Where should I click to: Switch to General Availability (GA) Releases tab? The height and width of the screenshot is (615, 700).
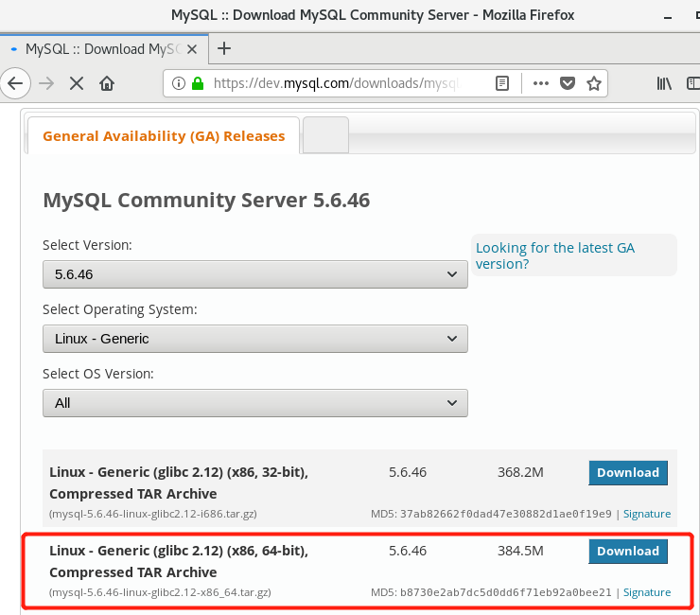[164, 136]
